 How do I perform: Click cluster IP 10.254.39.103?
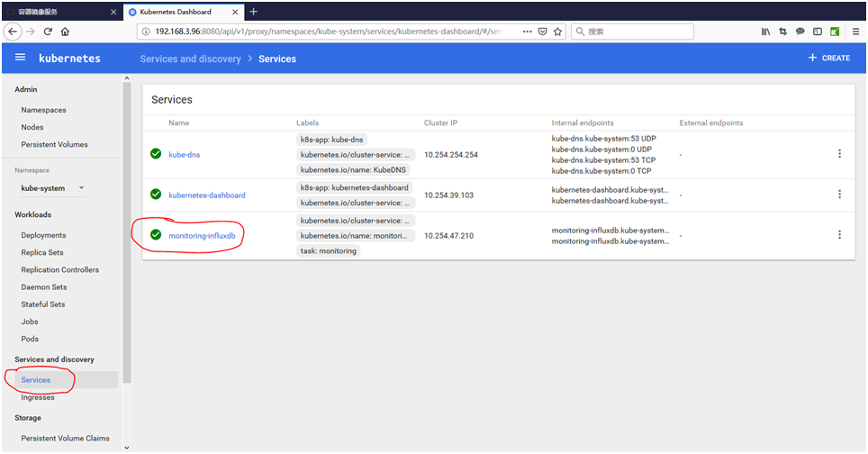tap(448, 195)
